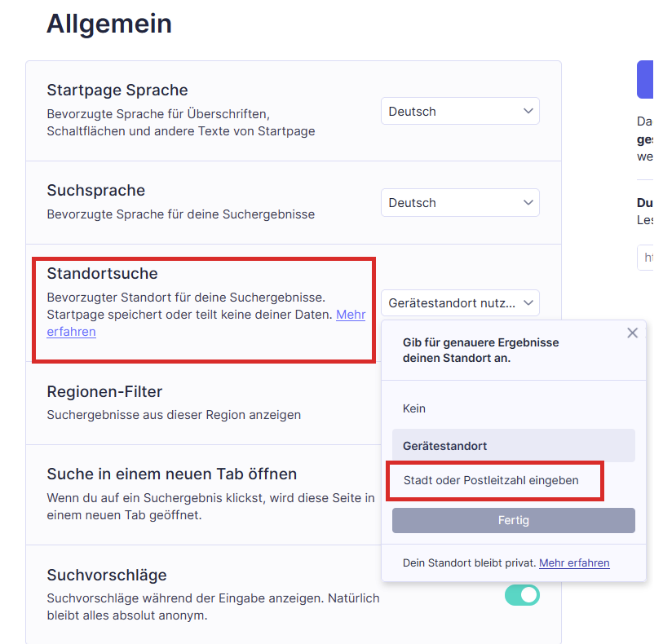Open Mehr erfahren link under Standortsuche
This screenshot has height=644, width=663.
point(351,315)
